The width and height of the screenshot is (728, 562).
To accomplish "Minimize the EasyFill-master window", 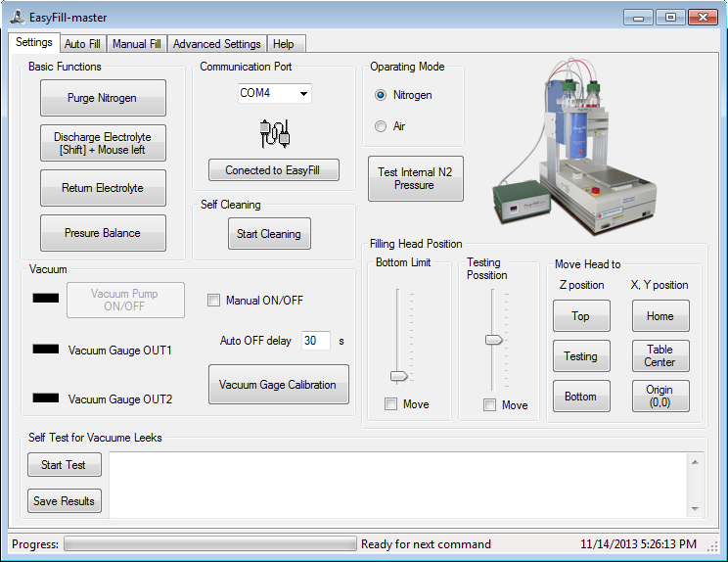I will [x=638, y=18].
